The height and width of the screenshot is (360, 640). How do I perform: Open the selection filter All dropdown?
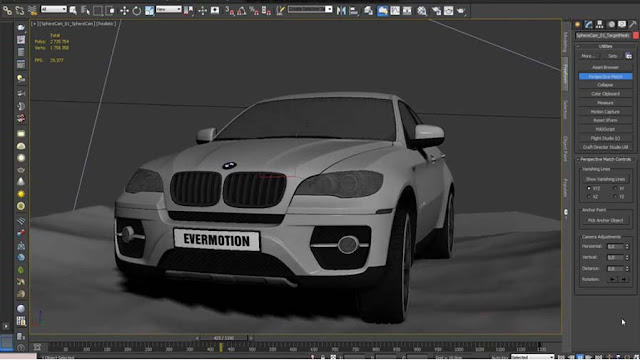[x=53, y=9]
